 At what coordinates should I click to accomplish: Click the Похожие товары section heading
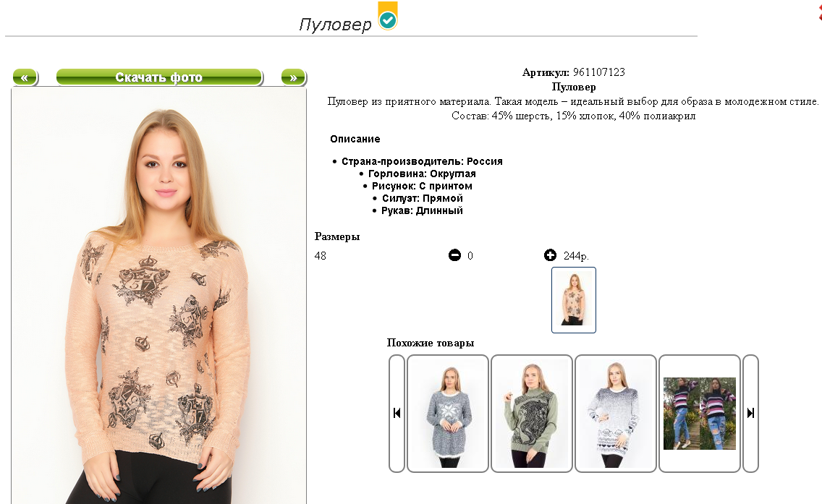tap(431, 343)
